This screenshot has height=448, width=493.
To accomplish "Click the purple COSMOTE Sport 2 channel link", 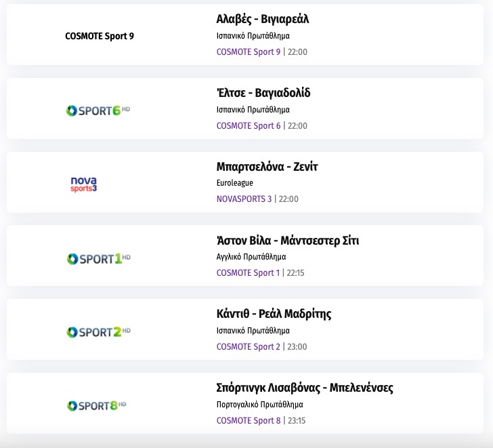I will [x=248, y=347].
